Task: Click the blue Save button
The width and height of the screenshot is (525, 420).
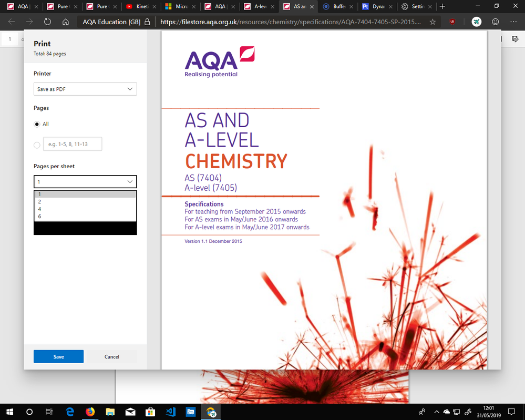Action: 58,356
